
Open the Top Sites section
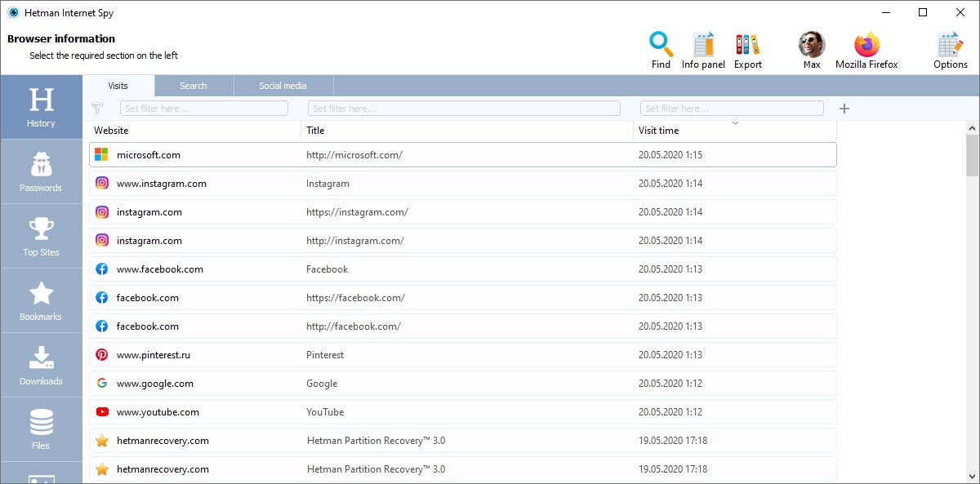coord(41,237)
